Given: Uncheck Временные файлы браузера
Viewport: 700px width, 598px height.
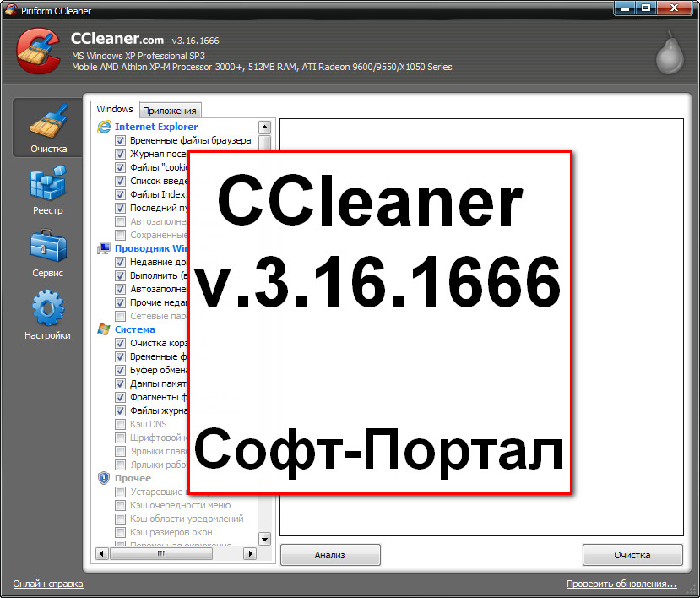Looking at the screenshot, I should click(120, 141).
